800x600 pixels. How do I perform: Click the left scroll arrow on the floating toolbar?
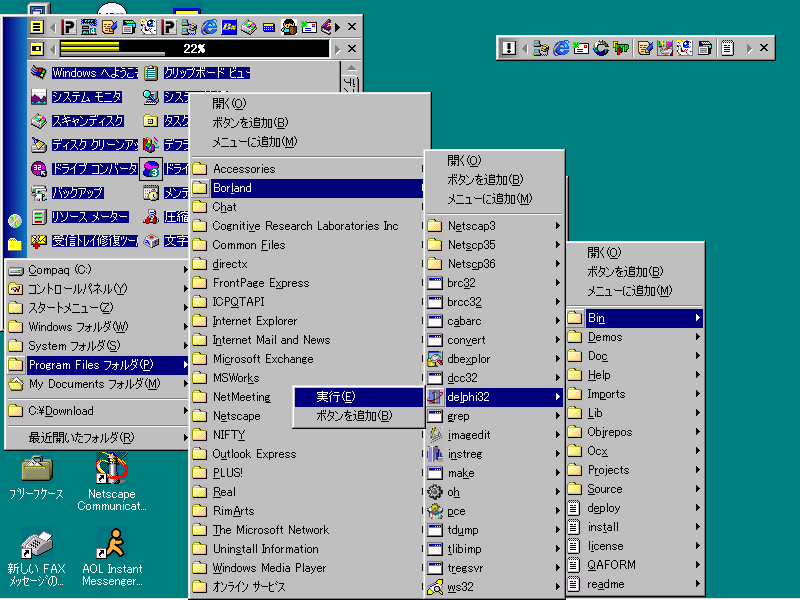(525, 48)
